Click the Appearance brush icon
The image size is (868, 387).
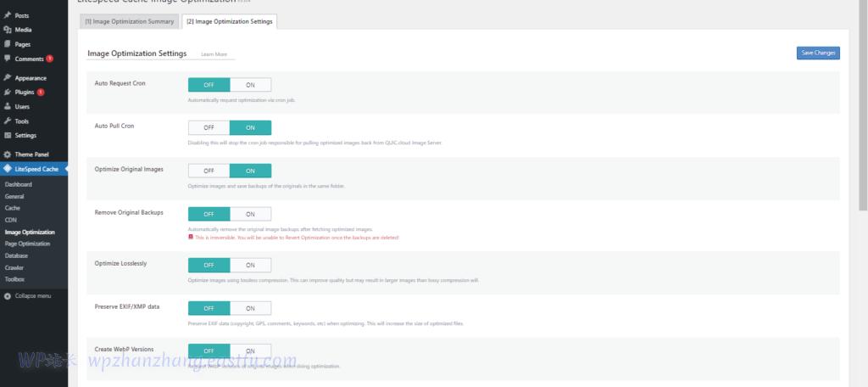tap(7, 78)
